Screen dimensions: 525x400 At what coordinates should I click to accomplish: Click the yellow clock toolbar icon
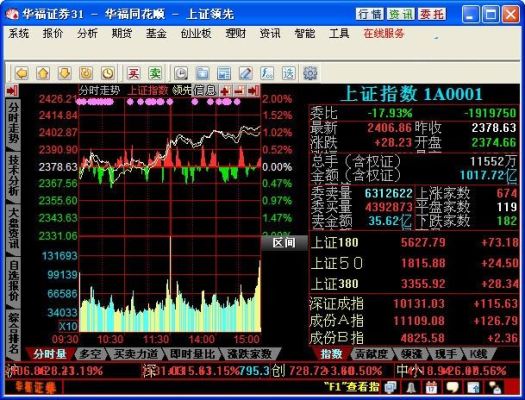108,73
